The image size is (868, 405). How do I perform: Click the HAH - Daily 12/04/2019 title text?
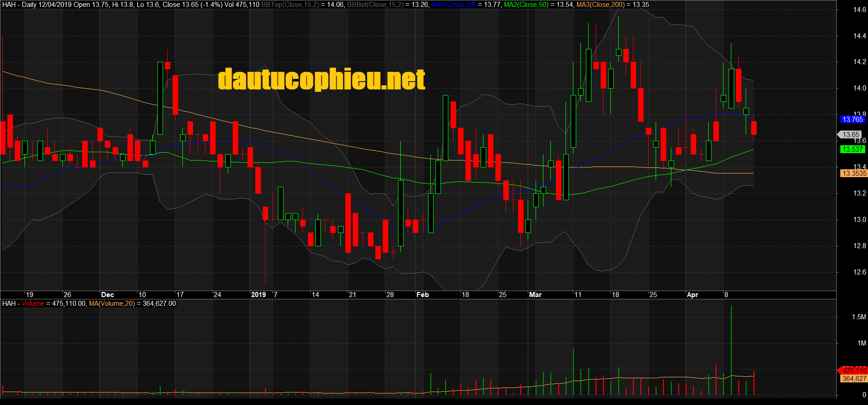coord(37,5)
